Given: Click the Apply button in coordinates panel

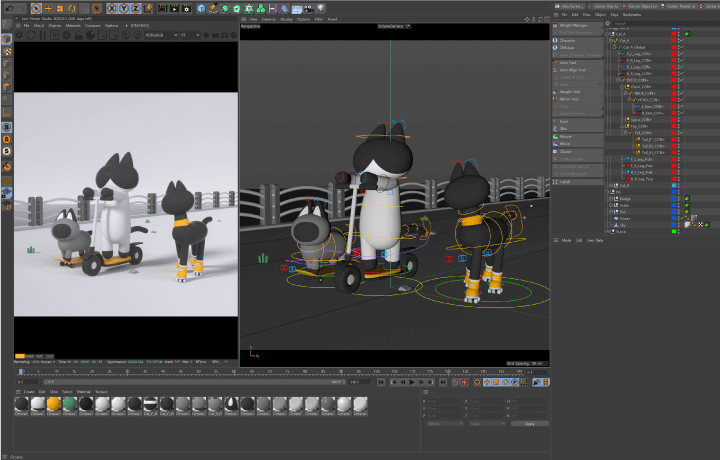Looking at the screenshot, I should (530, 424).
